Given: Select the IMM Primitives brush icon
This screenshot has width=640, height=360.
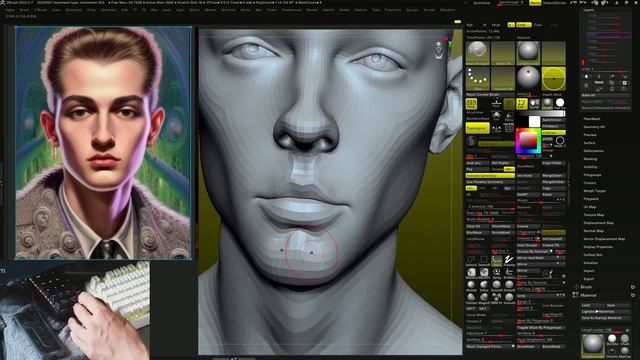Looking at the screenshot, I should [x=497, y=298].
